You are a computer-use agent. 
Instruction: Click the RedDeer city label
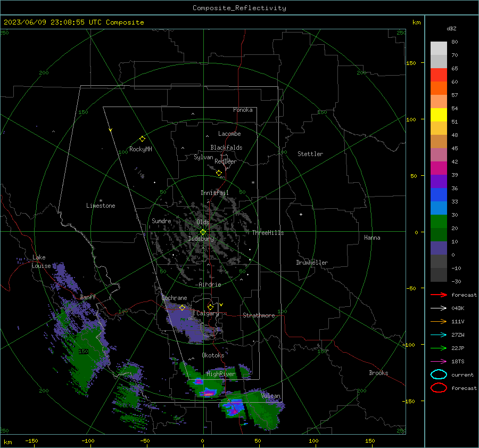226,161
